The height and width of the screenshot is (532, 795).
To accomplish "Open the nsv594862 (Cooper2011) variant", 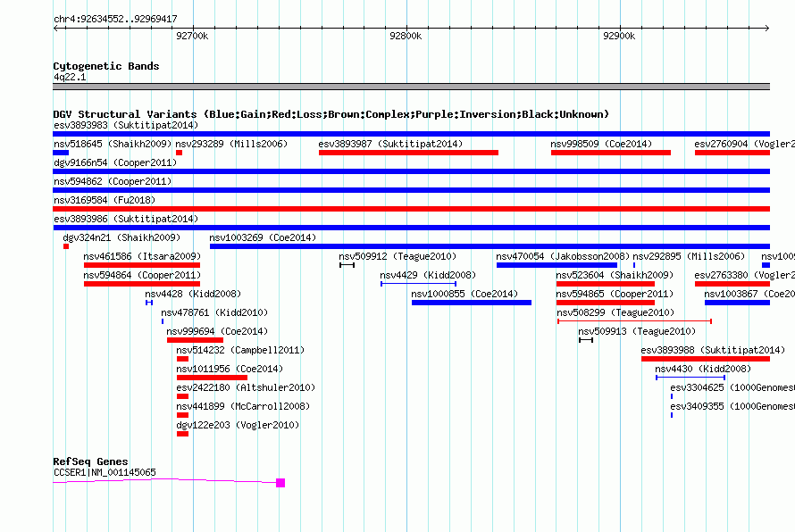I will (x=113, y=181).
